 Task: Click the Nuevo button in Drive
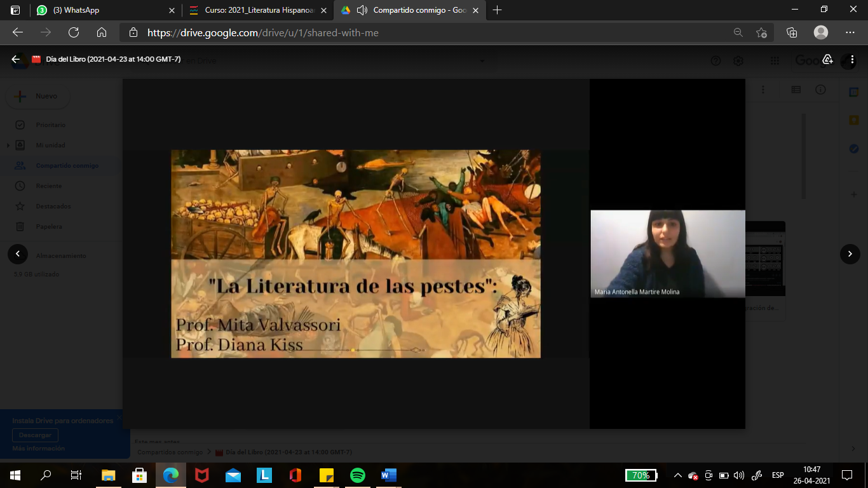coord(37,96)
